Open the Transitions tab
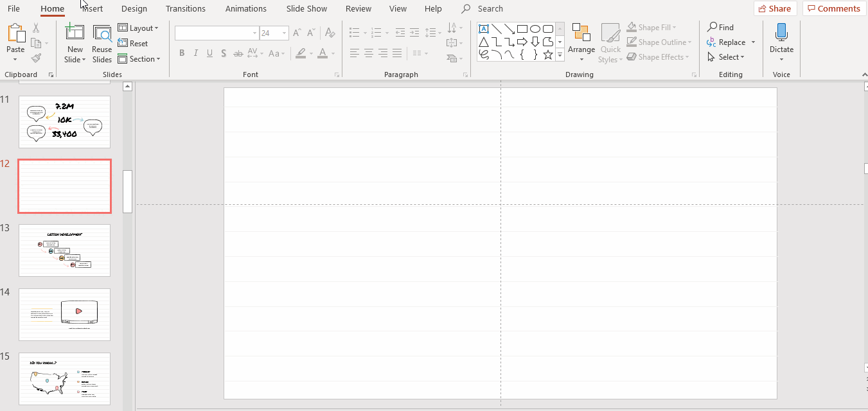868x411 pixels. click(x=186, y=9)
